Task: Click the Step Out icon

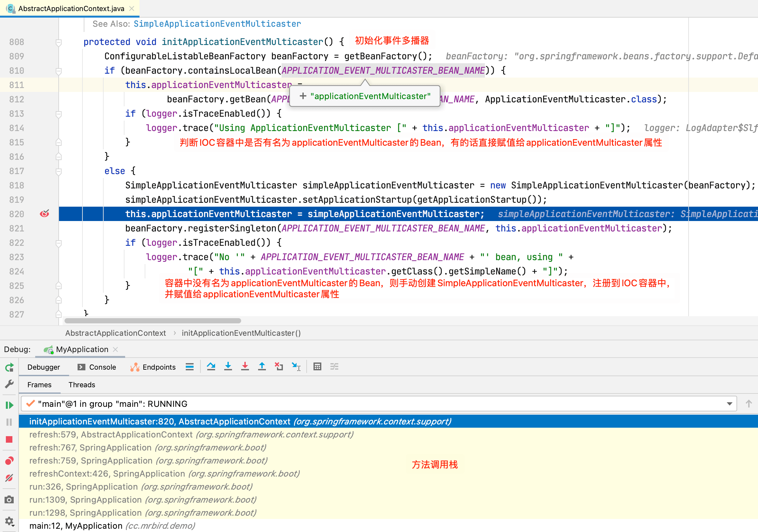Action: pos(262,366)
